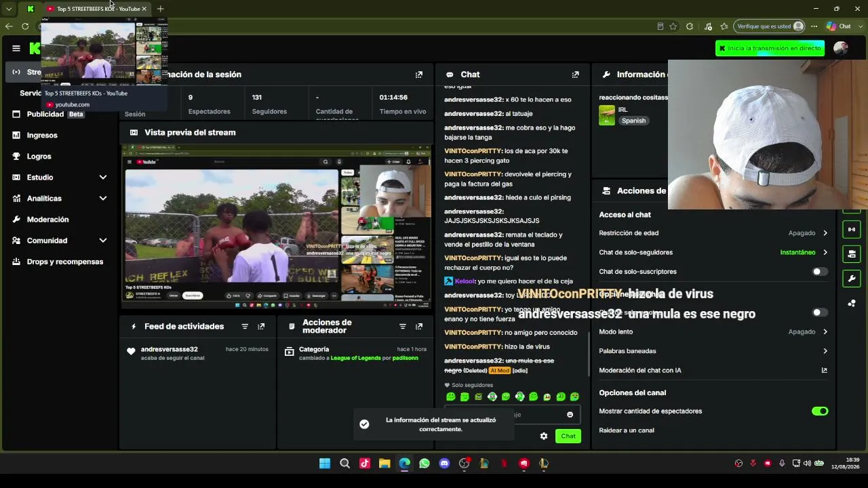Open Discord from the taskbar
Viewport: 868px width, 488px height.
click(444, 464)
